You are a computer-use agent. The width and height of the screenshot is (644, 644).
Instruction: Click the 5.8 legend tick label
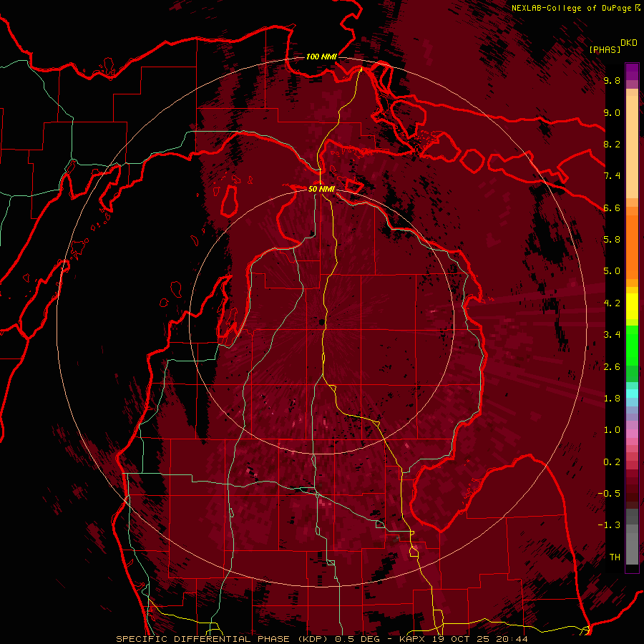(x=612, y=240)
